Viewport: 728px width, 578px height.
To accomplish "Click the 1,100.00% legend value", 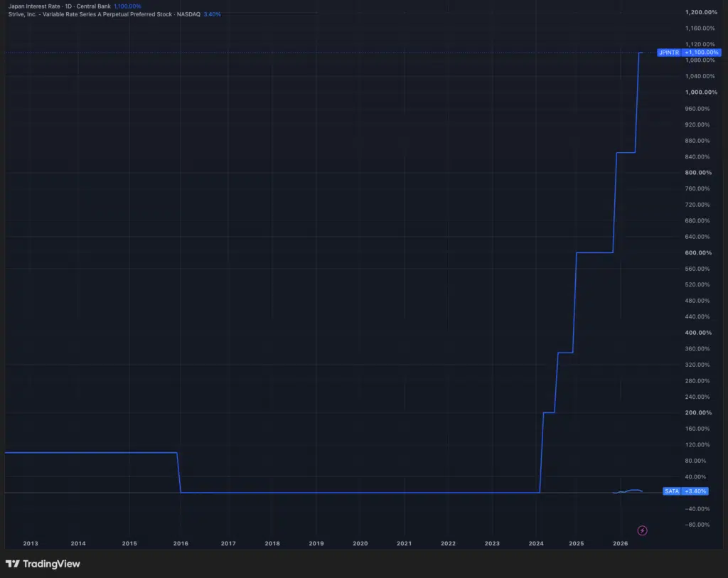I will [x=127, y=6].
